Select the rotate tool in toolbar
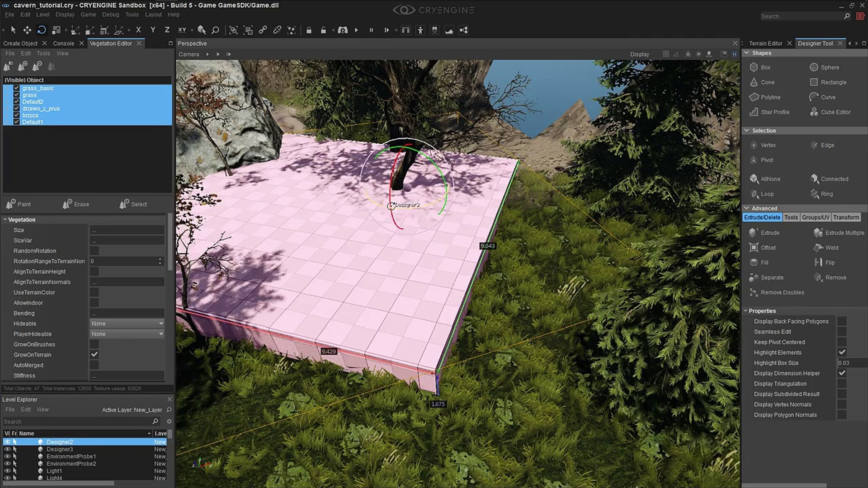This screenshot has height=488, width=868. (41, 30)
